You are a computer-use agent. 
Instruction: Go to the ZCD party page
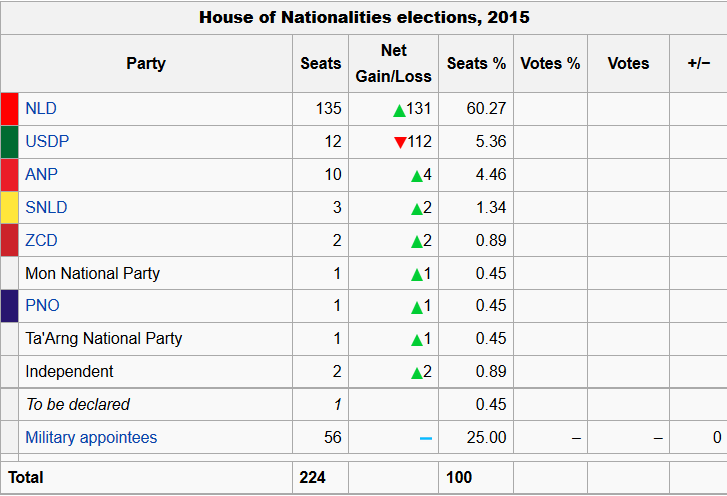click(x=41, y=241)
